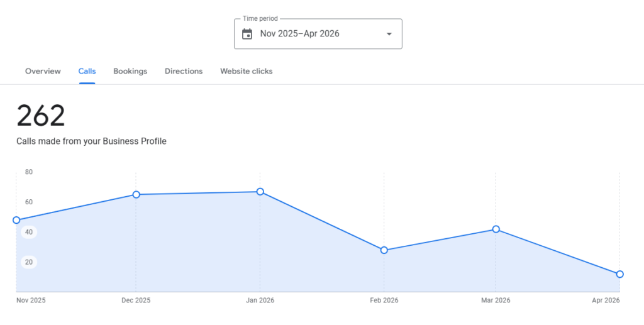Click the 20 y-axis label
This screenshot has height=325, width=644.
(29, 262)
